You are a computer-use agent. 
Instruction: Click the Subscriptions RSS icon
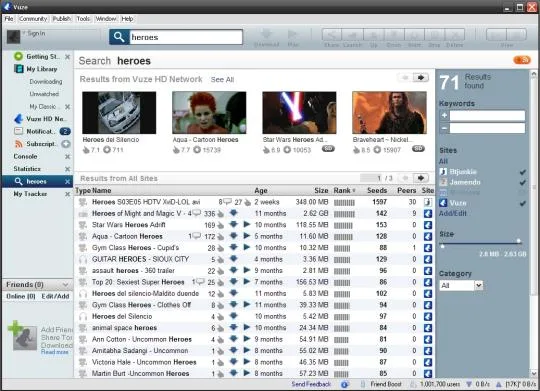point(19,144)
